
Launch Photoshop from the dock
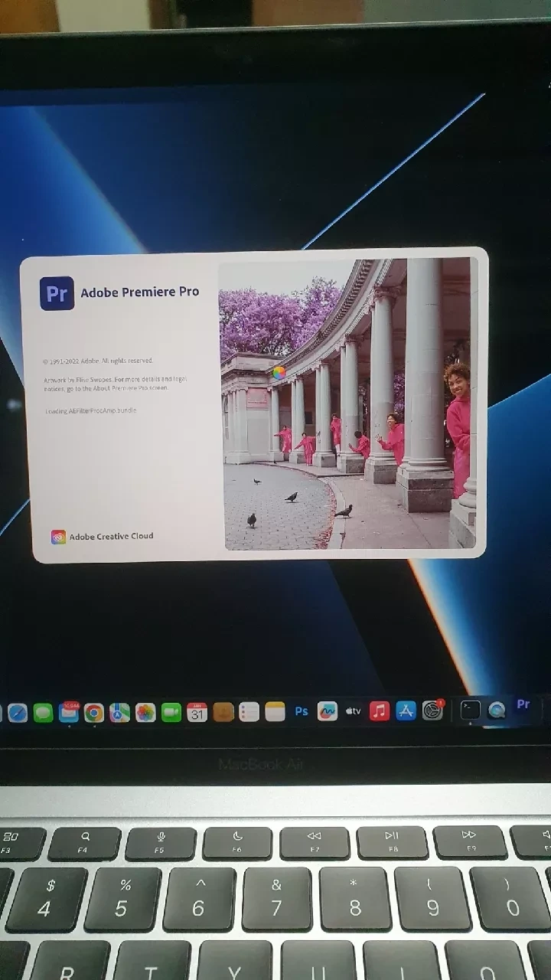point(302,711)
